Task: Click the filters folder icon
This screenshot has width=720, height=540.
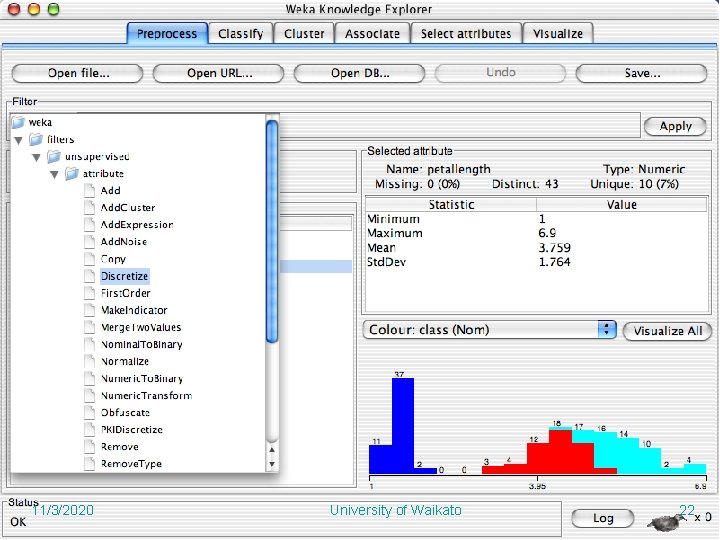Action: click(x=36, y=139)
